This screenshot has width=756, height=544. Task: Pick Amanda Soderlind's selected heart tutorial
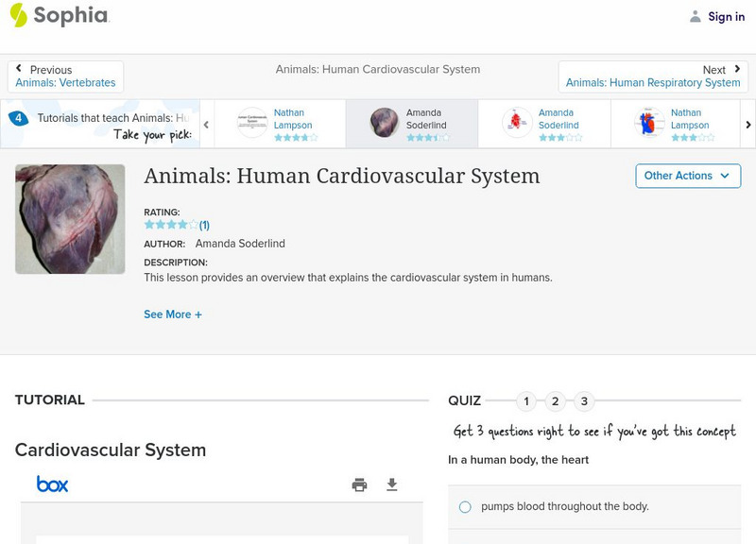pyautogui.click(x=411, y=124)
